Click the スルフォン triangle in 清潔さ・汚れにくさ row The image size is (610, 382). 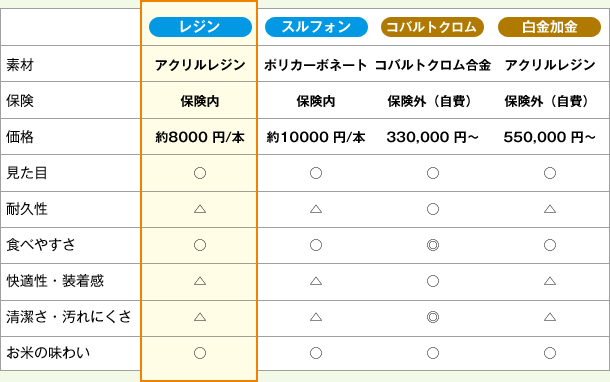[316, 317]
